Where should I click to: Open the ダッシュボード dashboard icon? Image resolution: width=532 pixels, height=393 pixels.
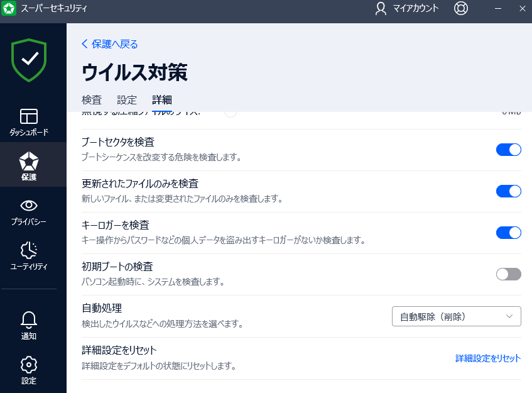coord(29,122)
